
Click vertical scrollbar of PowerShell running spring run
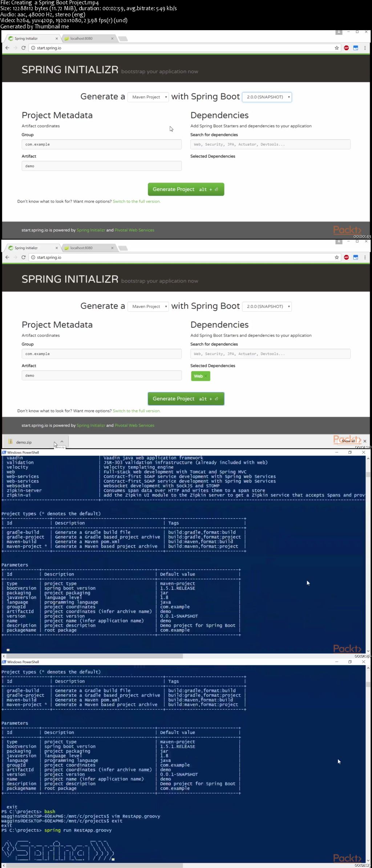click(x=368, y=684)
